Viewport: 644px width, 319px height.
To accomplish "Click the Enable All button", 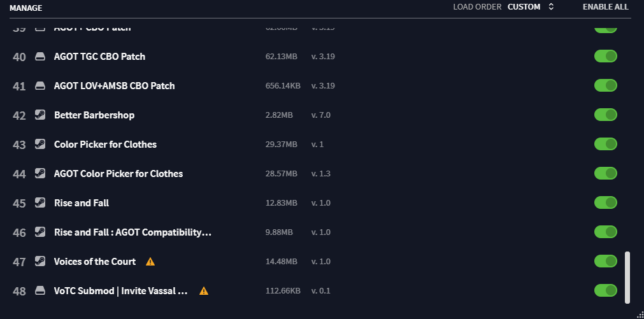I will coord(605,7).
